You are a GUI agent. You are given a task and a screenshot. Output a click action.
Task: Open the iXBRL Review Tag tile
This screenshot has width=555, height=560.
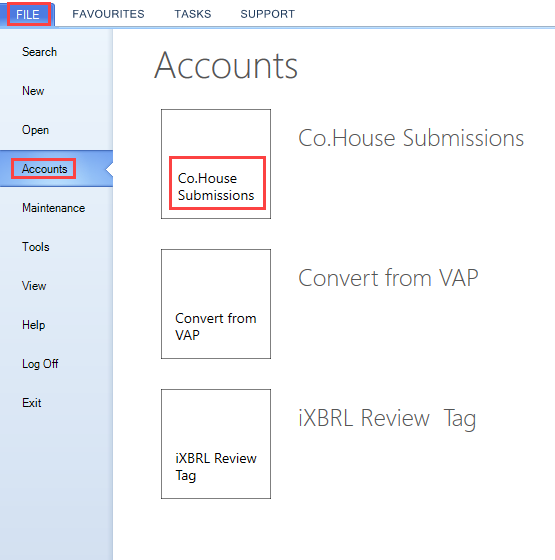coord(216,444)
